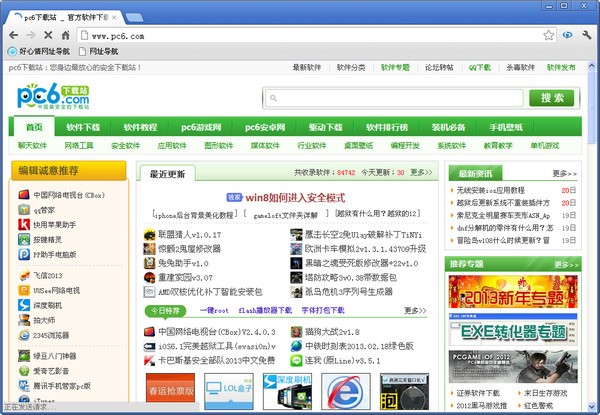Image resolution: width=600 pixels, height=415 pixels.
Task: Click the 拍大师 icon
Action: 24,320
